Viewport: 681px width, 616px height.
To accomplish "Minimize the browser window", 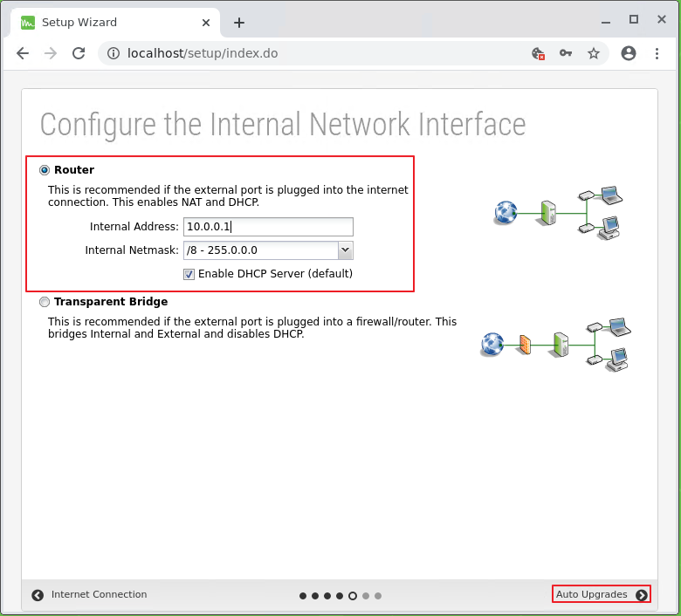I will point(606,20).
